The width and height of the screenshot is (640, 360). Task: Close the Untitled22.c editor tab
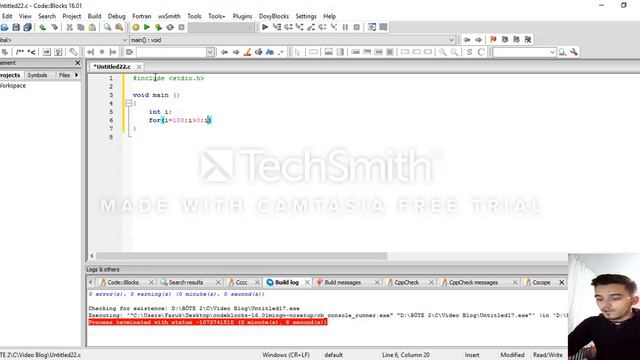pos(139,67)
